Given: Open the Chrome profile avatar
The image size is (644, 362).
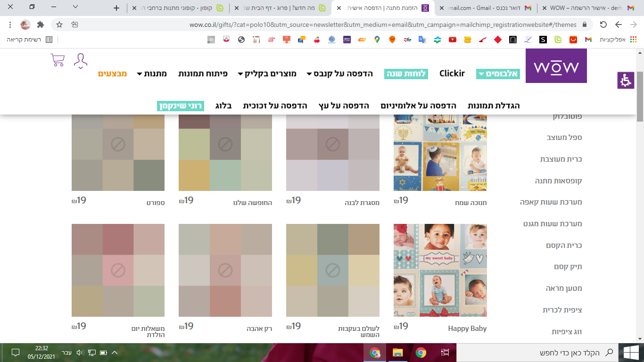Looking at the screenshot, I should [25, 25].
